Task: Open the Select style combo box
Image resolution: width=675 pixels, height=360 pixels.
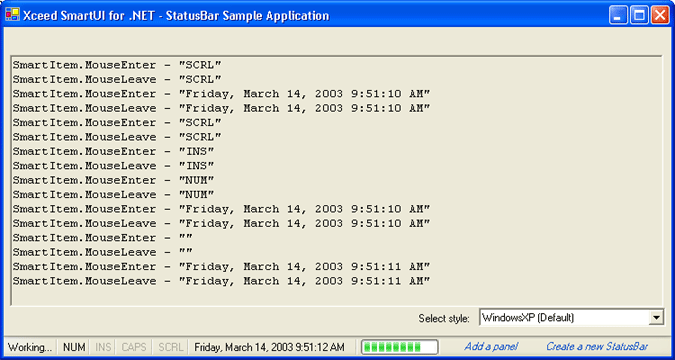Action: pyautogui.click(x=571, y=318)
